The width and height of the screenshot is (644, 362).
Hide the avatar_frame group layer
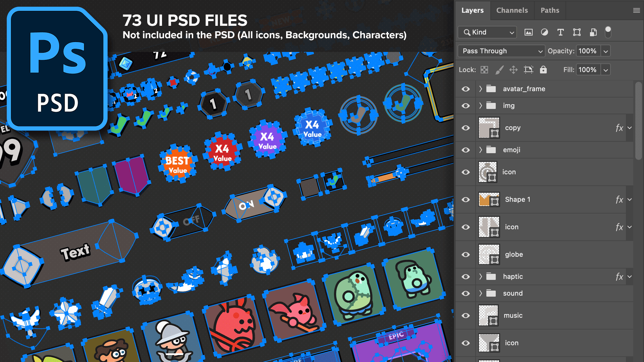[x=466, y=89]
